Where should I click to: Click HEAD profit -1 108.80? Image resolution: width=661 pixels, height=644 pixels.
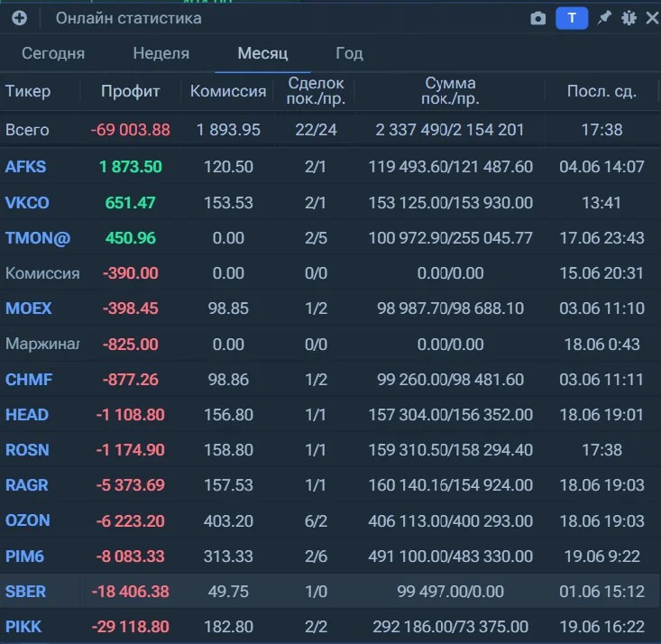(x=130, y=415)
